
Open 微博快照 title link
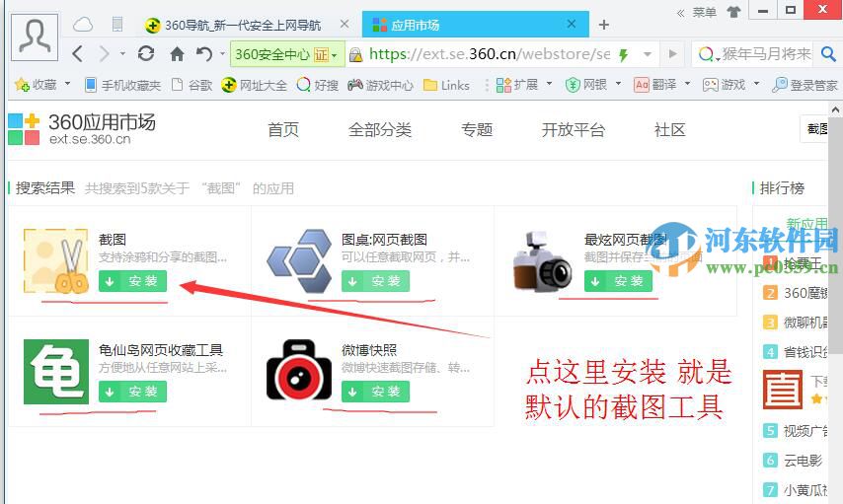[x=369, y=350]
